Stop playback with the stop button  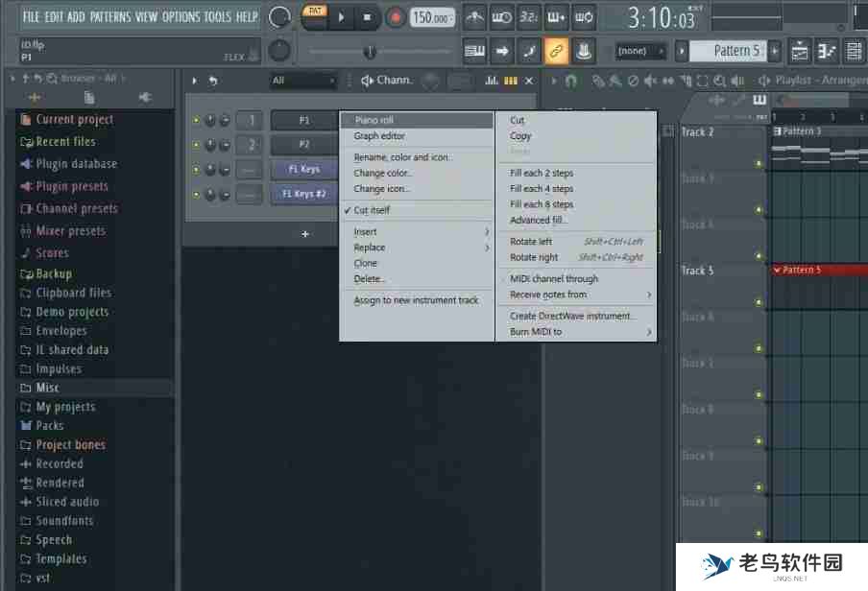[367, 17]
